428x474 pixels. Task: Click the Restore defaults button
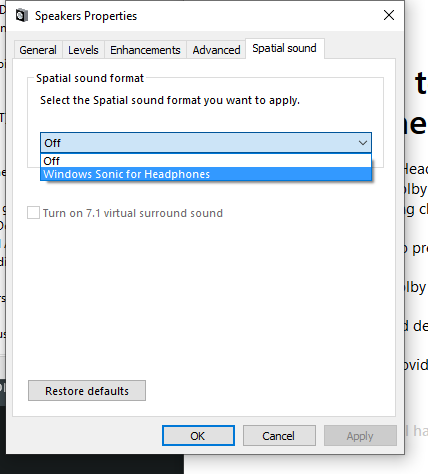87,391
